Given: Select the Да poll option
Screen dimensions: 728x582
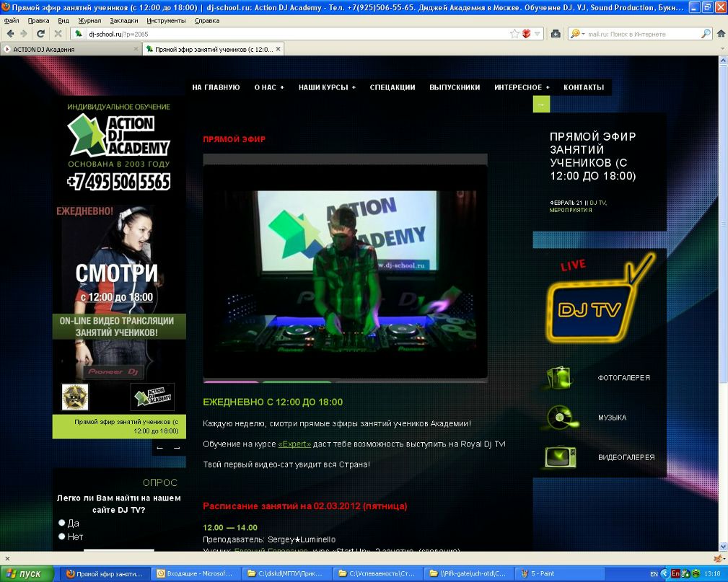Looking at the screenshot, I should (x=61, y=523).
